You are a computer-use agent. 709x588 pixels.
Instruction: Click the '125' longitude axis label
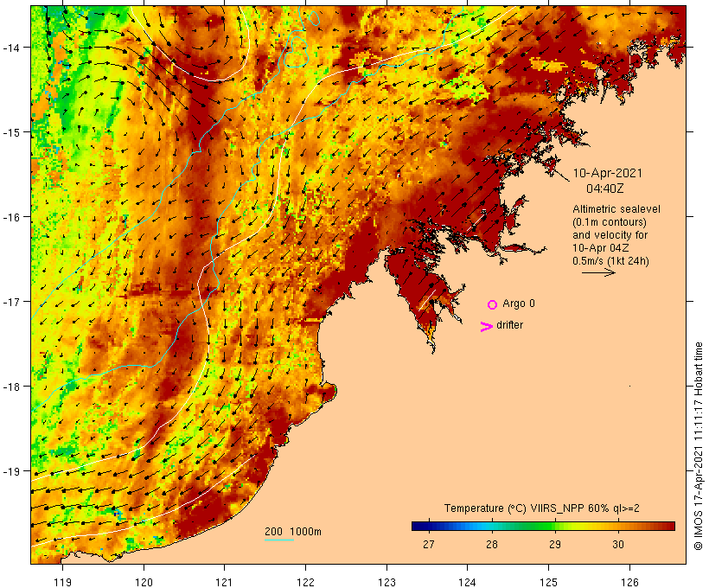[548, 582]
